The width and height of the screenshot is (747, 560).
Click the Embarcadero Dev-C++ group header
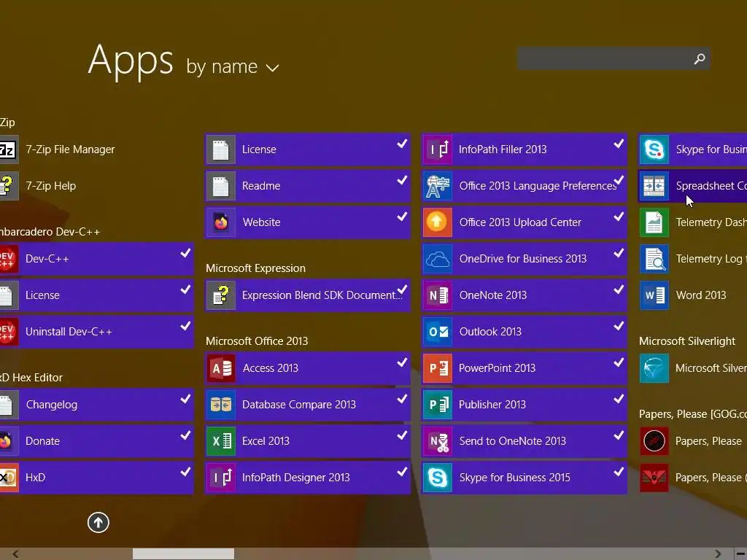click(50, 232)
